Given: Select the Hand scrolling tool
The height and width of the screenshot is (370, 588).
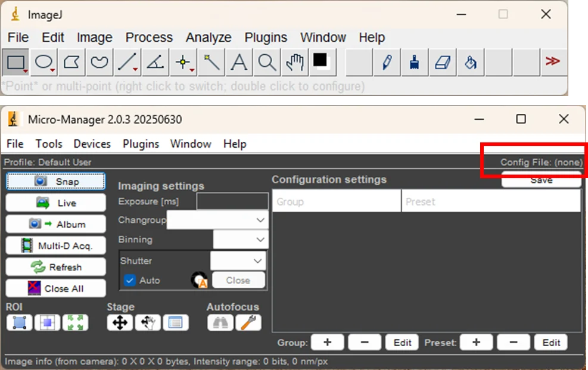Looking at the screenshot, I should tap(295, 62).
